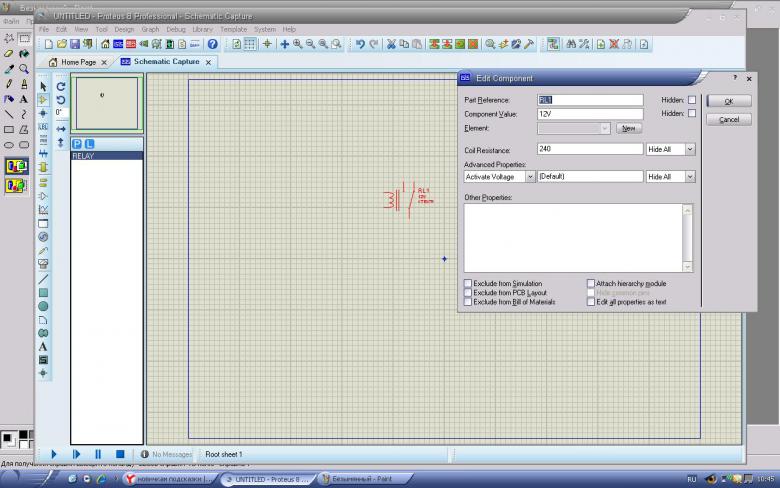Click the Open Project folder icon
Image resolution: width=780 pixels, height=488 pixels.
pyautogui.click(x=62, y=44)
